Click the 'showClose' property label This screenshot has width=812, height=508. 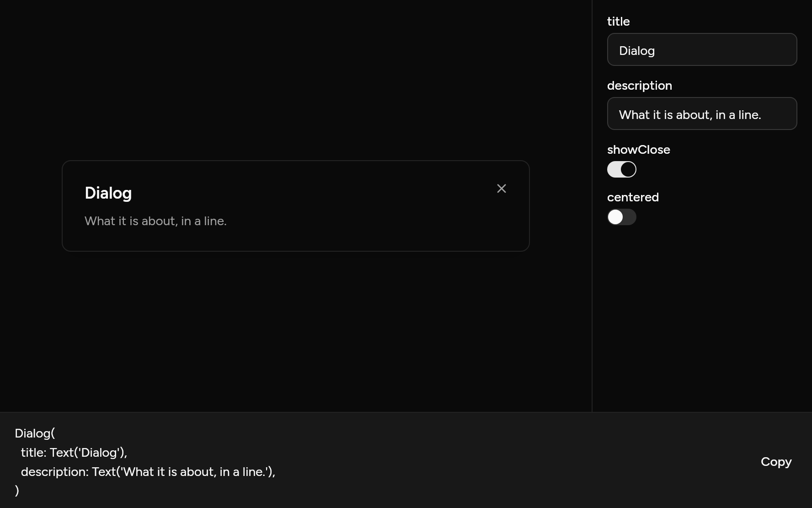point(638,150)
